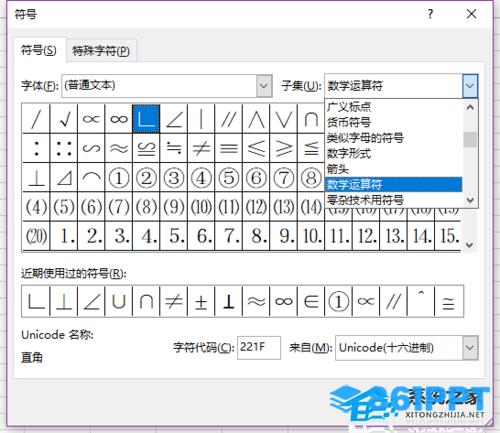Select the highlighted right angle symbol
Image resolution: width=500 pixels, height=433 pixels.
tap(146, 119)
